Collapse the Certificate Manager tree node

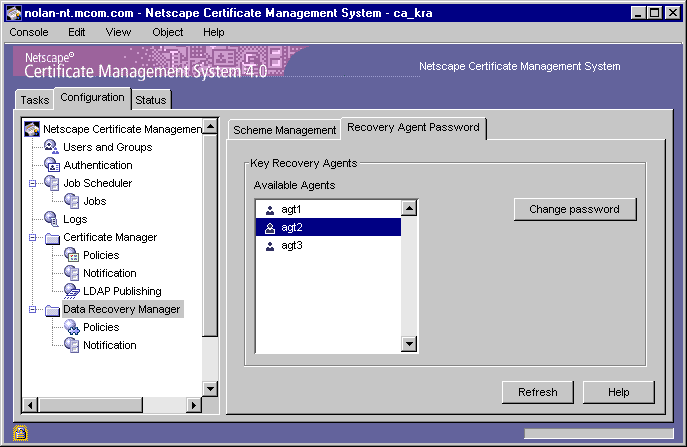click(32, 237)
